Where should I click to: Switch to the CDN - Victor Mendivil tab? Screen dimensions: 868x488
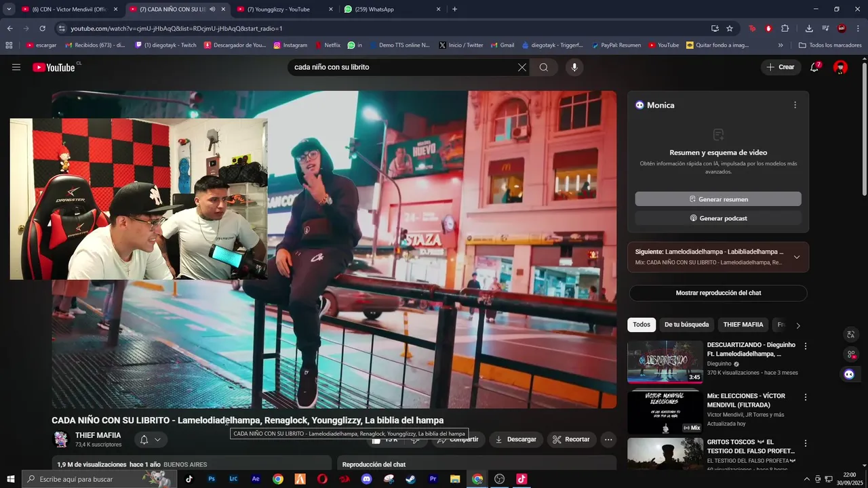pos(70,9)
